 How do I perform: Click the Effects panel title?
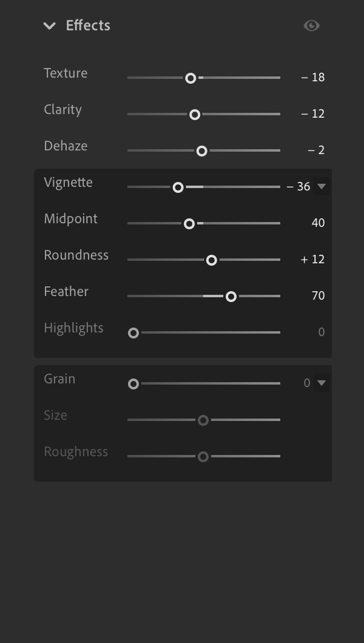tap(88, 25)
